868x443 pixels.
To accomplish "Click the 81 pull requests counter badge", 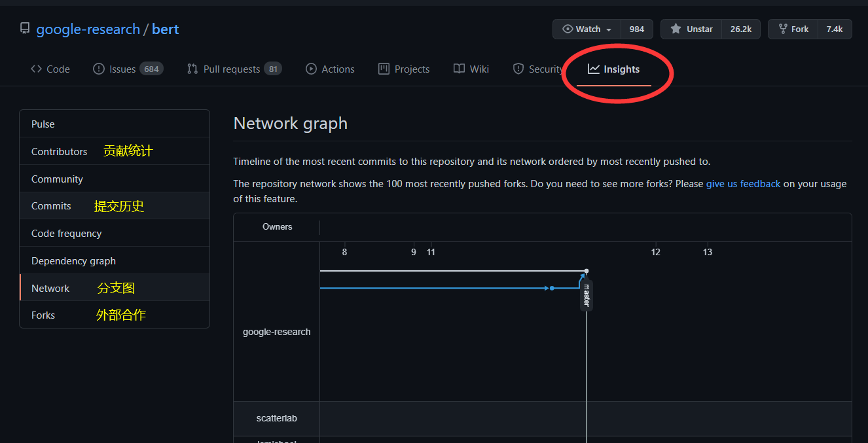I will [273, 69].
